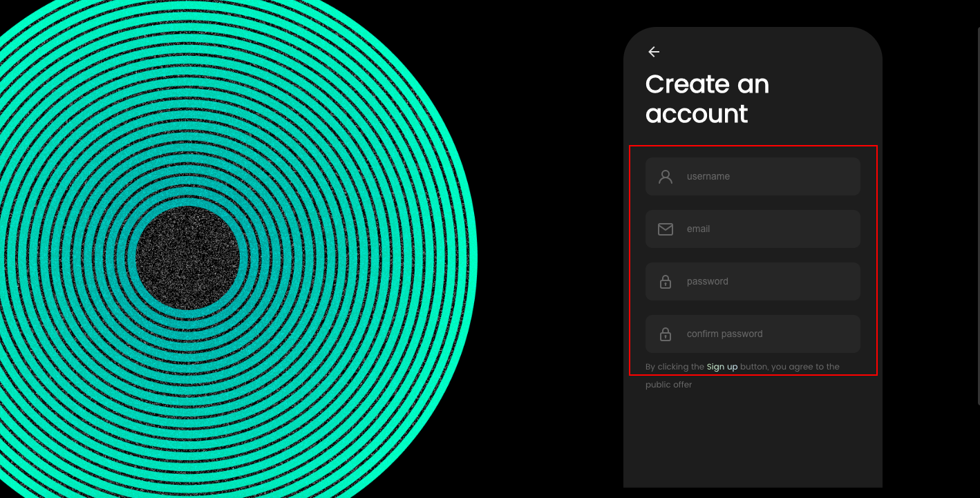This screenshot has width=980, height=498.
Task: Click the "By clicking the" agreement text
Action: coord(675,367)
